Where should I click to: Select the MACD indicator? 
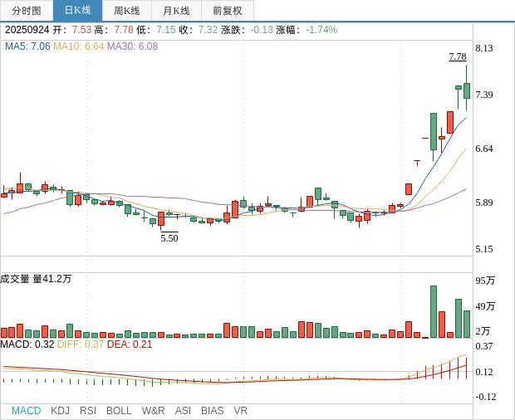click(x=27, y=411)
